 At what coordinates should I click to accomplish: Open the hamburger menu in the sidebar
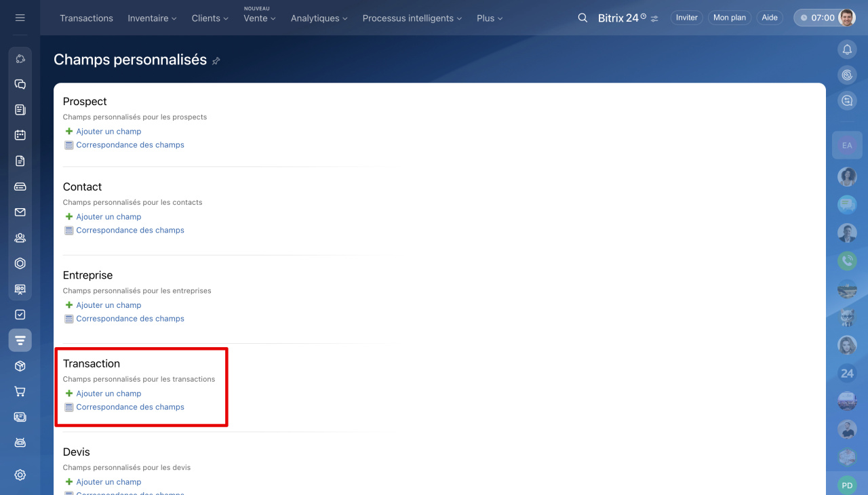pos(20,18)
